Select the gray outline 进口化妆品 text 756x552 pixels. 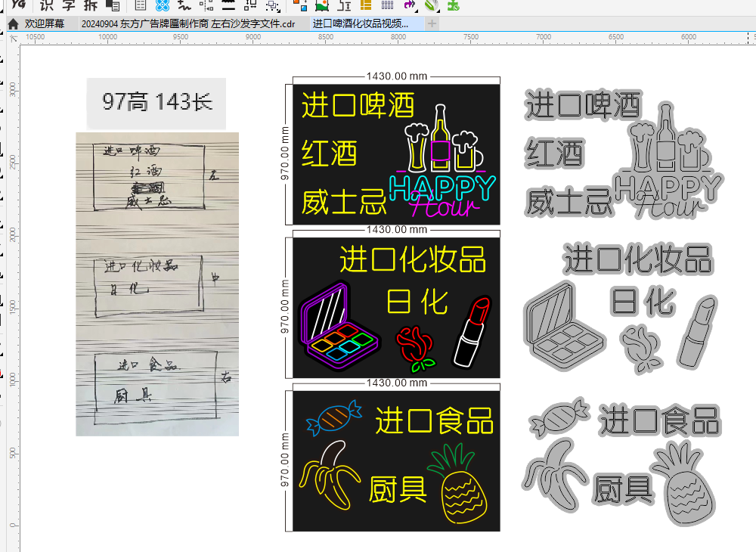point(638,259)
